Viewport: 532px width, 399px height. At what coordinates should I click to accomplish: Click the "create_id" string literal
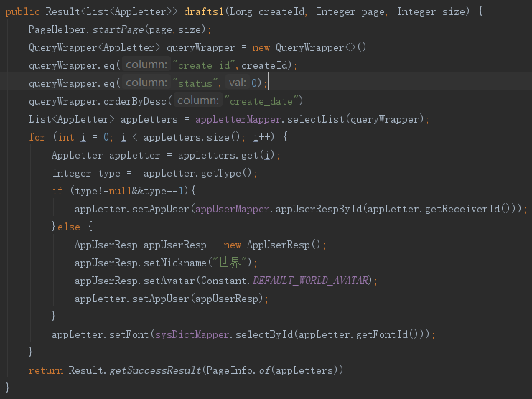pyautogui.click(x=203, y=65)
